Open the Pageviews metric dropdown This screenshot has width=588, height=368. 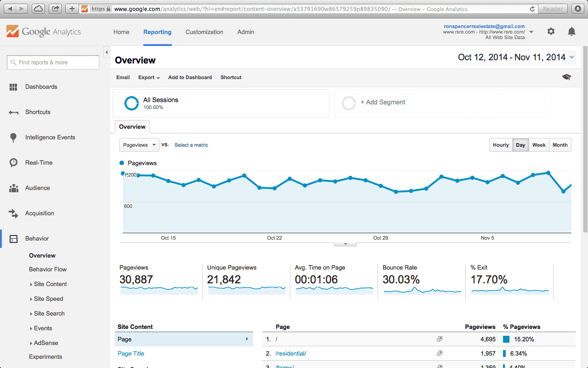click(x=139, y=145)
